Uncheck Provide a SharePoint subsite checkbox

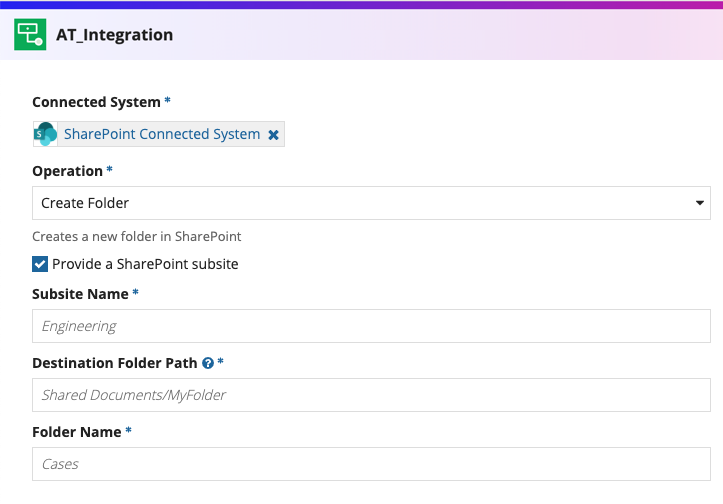coord(40,264)
